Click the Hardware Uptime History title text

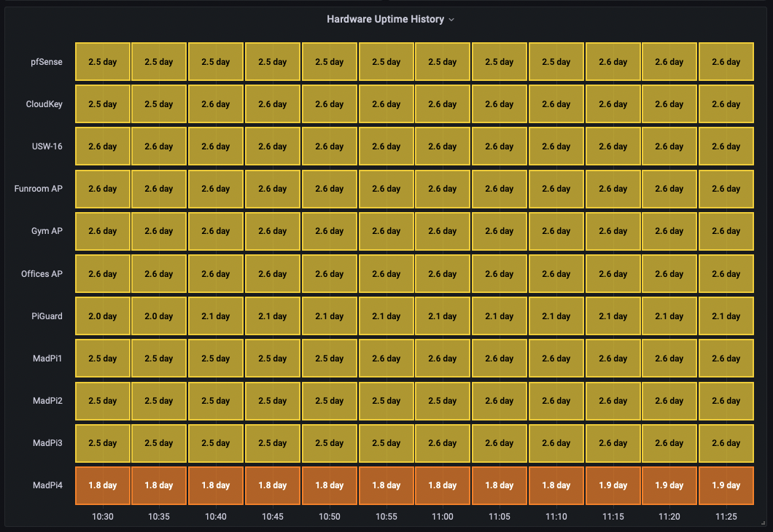pos(386,20)
